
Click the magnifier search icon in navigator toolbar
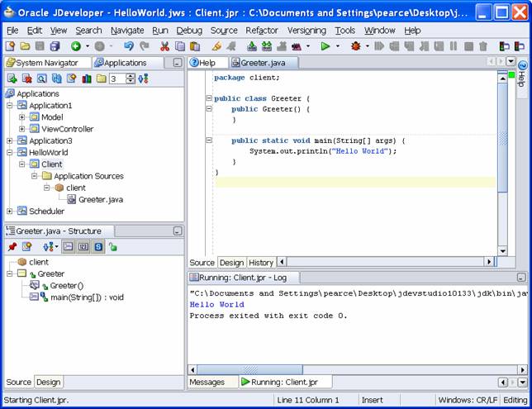pyautogui.click(x=42, y=78)
